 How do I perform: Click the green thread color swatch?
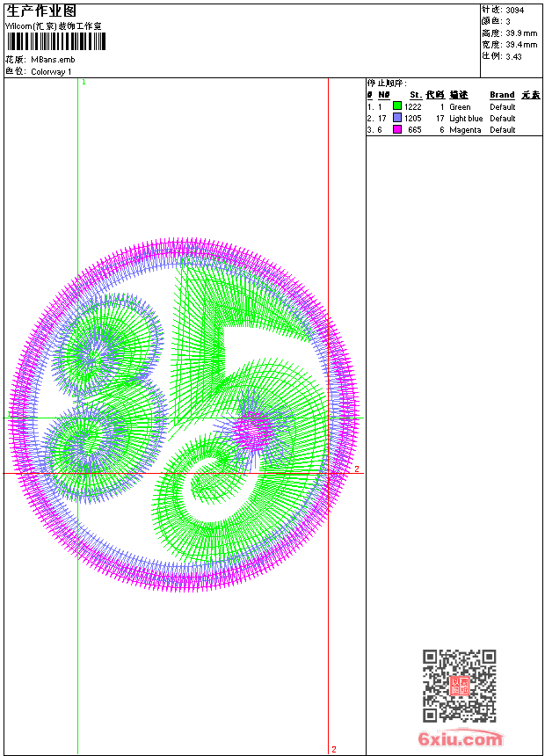[x=397, y=106]
